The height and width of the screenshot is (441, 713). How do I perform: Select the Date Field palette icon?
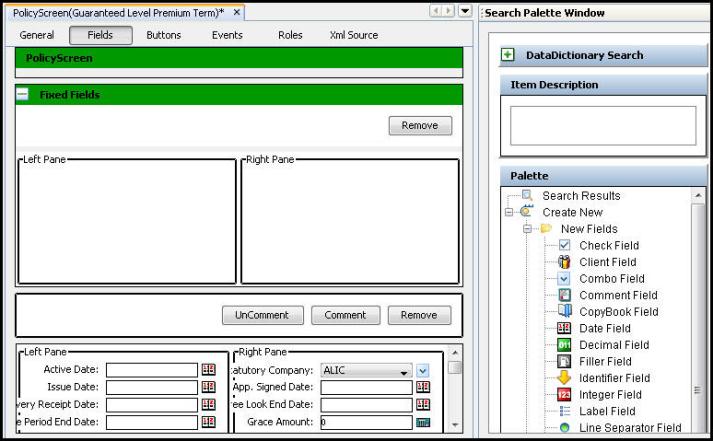click(x=564, y=328)
